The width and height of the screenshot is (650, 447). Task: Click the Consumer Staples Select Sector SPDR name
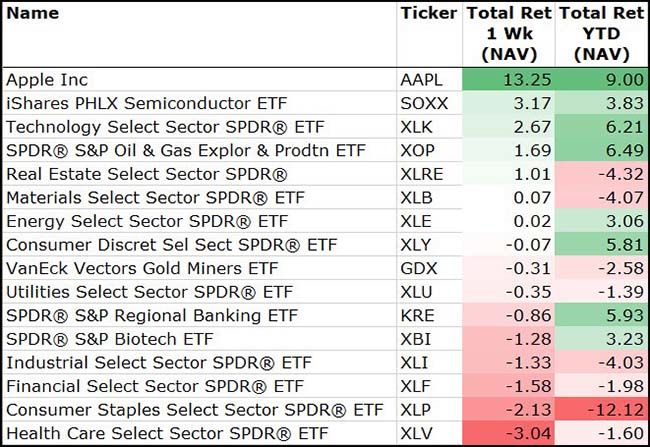(x=194, y=411)
